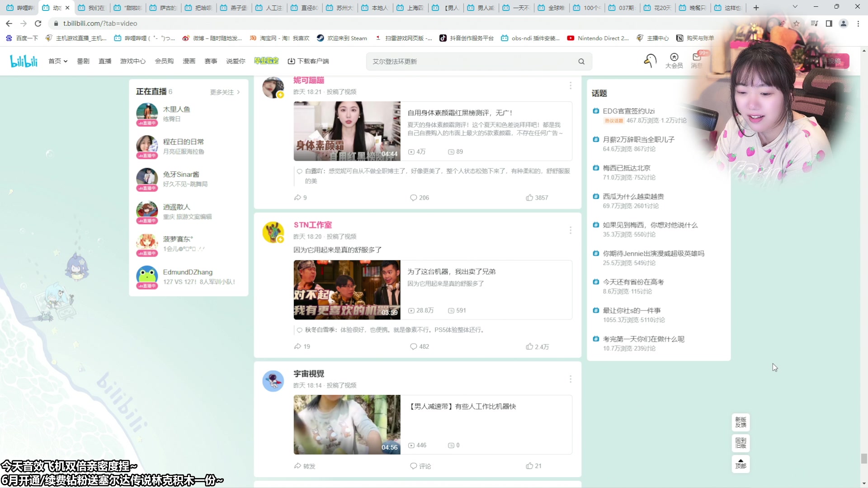Click the 毕业歌会 banner link
The width and height of the screenshot is (868, 488).
click(x=266, y=61)
